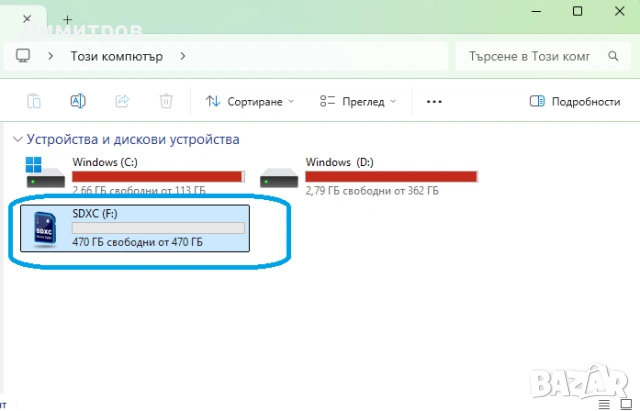Click the This PC monitor icon in address bar
Image resolution: width=640 pixels, height=411 pixels.
[23, 56]
